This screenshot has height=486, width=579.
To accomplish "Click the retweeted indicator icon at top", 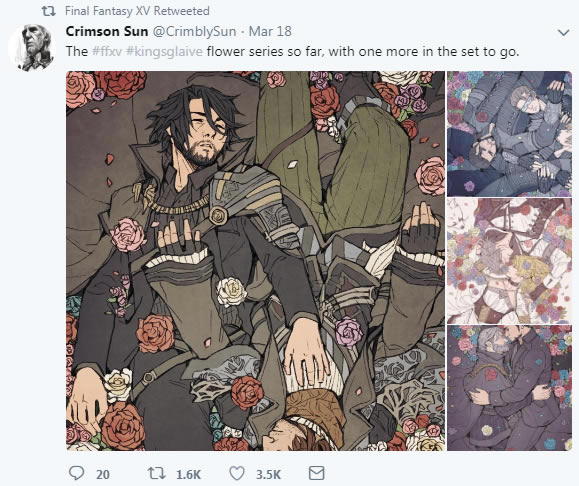I will pyautogui.click(x=48, y=11).
